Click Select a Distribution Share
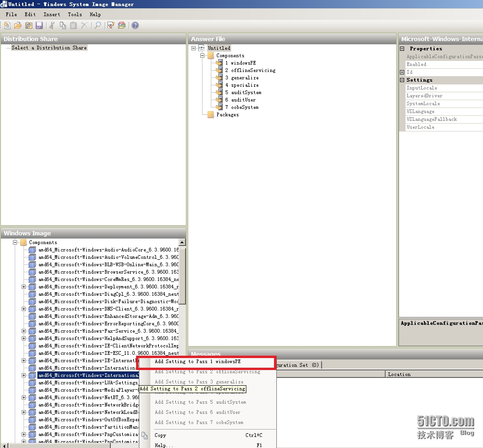This screenshot has width=483, height=448. tap(49, 48)
